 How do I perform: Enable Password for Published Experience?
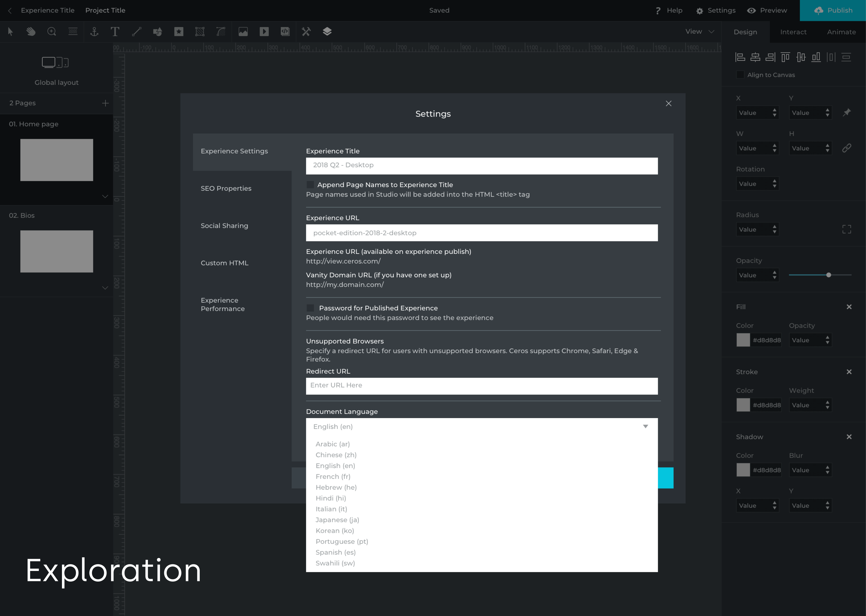[310, 308]
